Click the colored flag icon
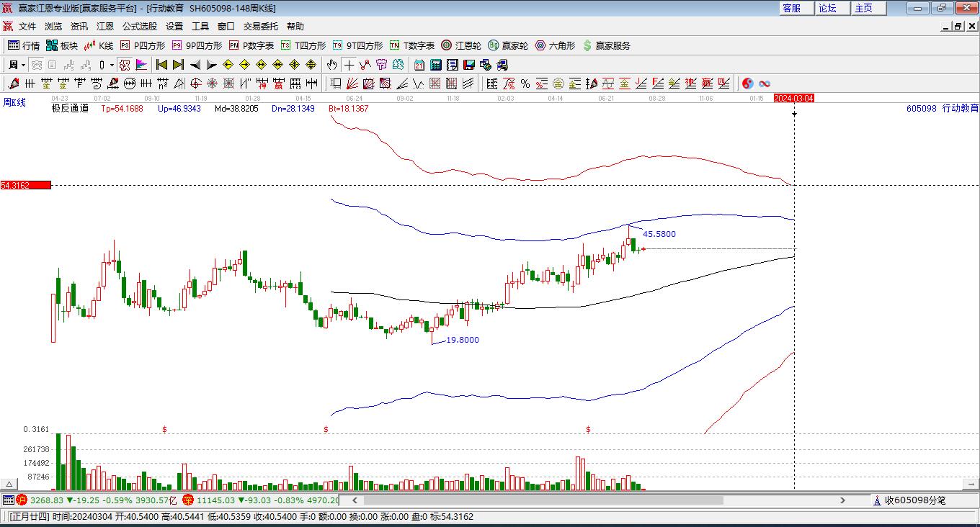The width and height of the screenshot is (980, 527). [141, 65]
